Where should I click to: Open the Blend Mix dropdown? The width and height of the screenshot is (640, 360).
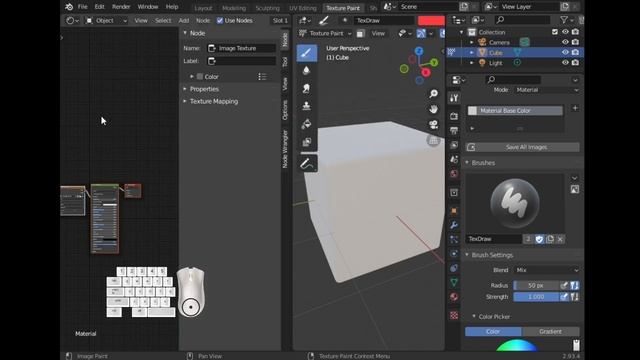click(547, 270)
